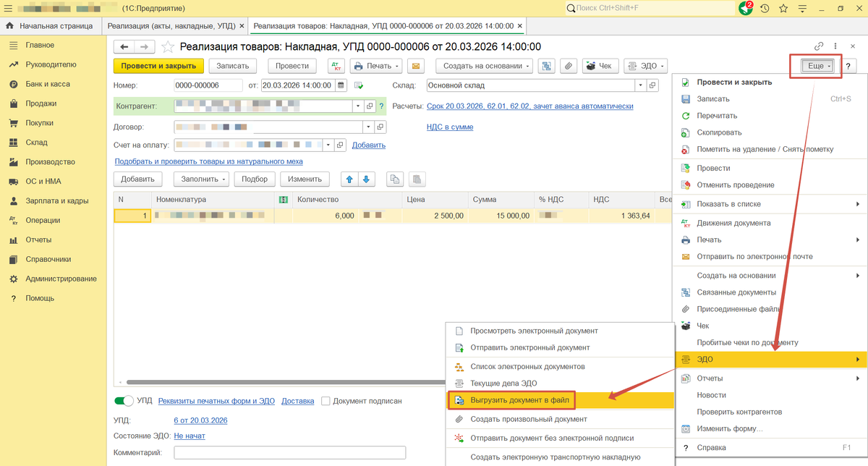The height and width of the screenshot is (466, 868).
Task: Open the favorites star in title bar
Action: (783, 9)
